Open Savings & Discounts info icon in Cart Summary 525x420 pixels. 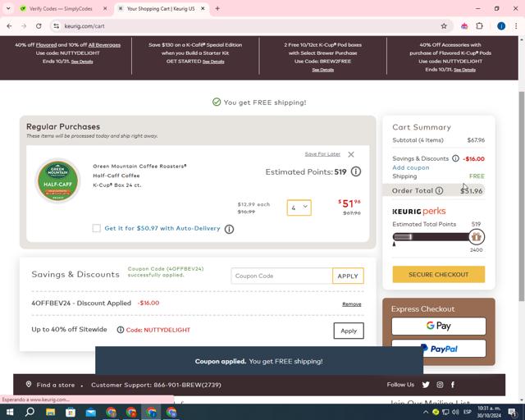455,158
